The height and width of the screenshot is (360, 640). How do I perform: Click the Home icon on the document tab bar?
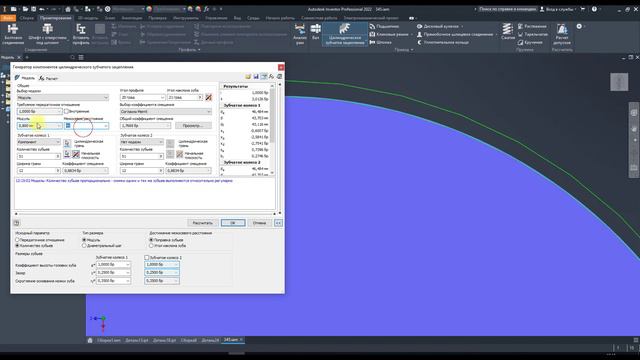[90, 340]
